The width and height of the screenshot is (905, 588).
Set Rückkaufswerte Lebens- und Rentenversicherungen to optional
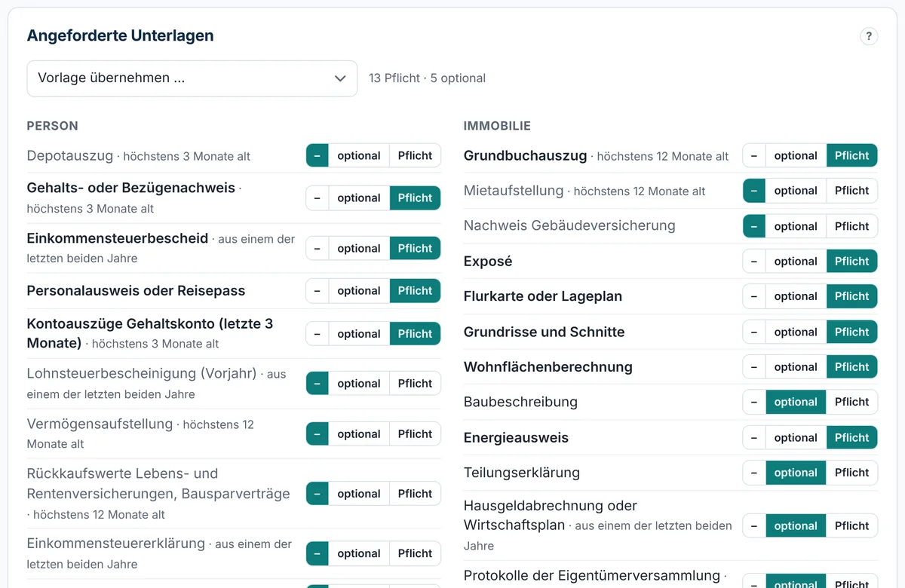[359, 494]
